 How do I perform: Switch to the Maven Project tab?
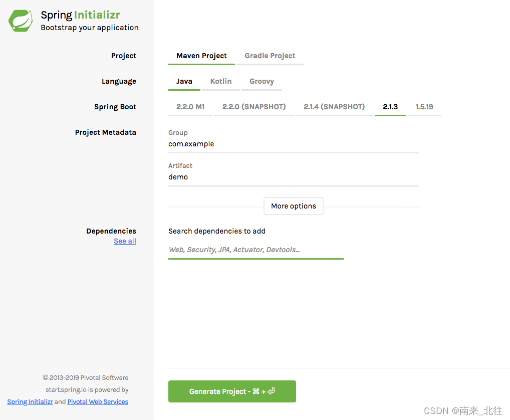201,56
